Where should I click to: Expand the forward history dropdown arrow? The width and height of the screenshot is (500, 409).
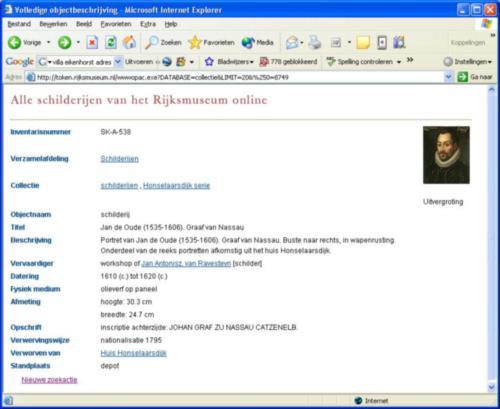point(78,42)
